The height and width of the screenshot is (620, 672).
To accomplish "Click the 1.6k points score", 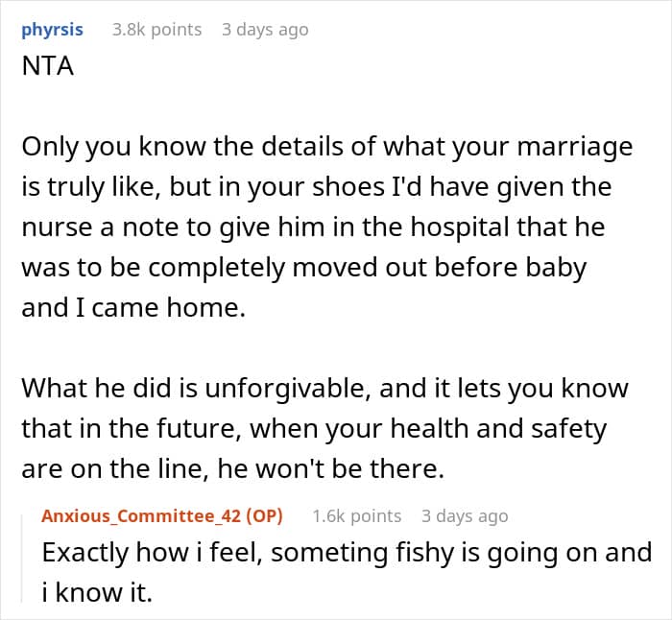I will 356,515.
